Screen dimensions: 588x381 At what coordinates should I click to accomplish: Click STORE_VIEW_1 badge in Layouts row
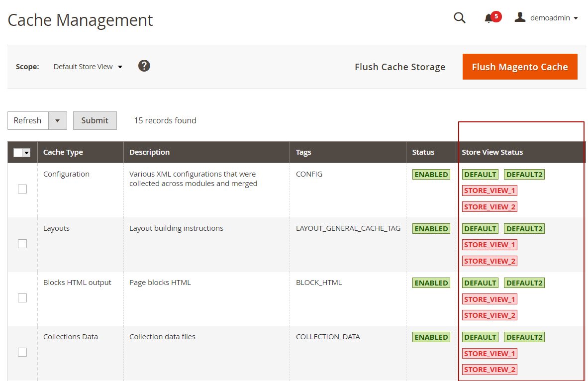pos(490,245)
